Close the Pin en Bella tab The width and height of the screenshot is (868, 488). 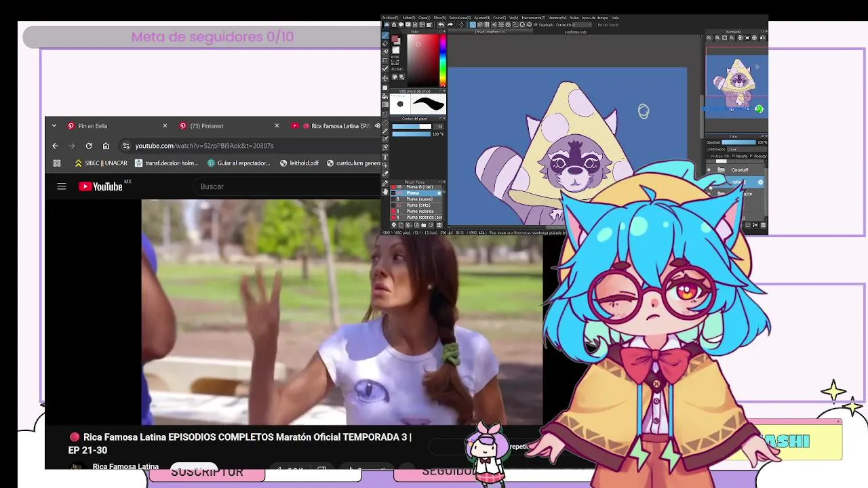click(165, 126)
